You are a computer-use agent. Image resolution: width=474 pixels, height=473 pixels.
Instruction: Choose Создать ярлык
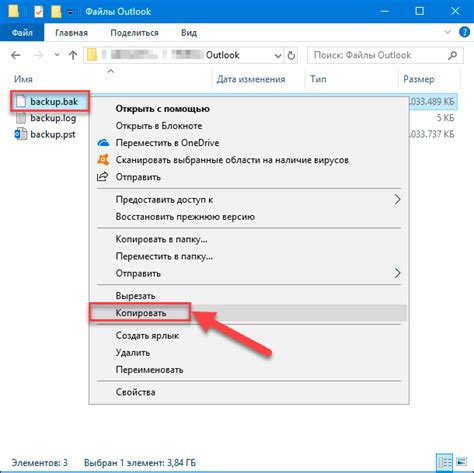[x=249, y=335]
